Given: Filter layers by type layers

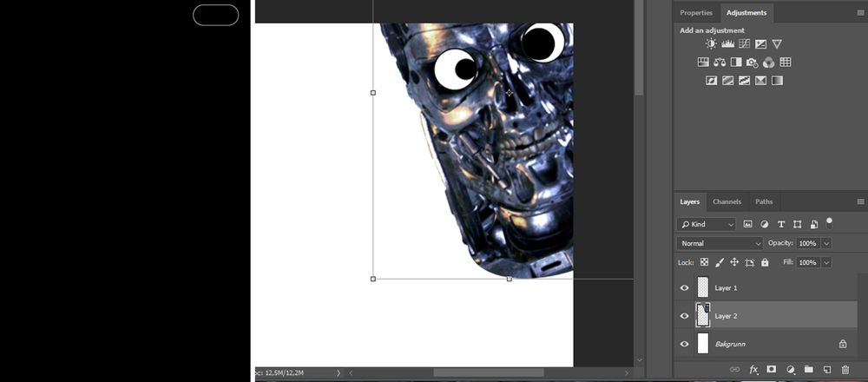Looking at the screenshot, I should pos(780,224).
